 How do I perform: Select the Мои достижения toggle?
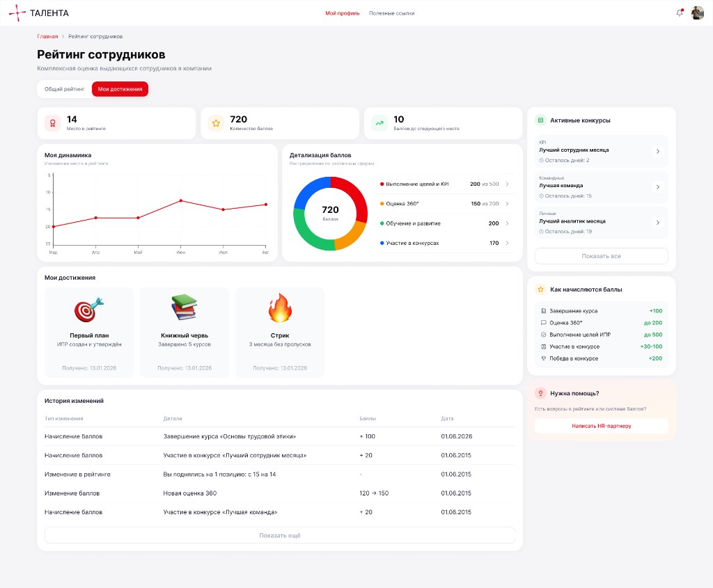120,89
